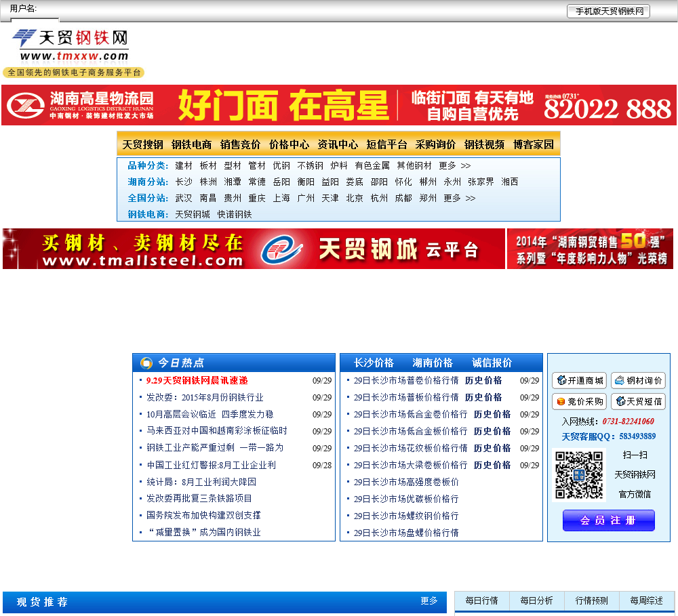
Task: Select 上海 national sub-site
Action: coord(281,198)
